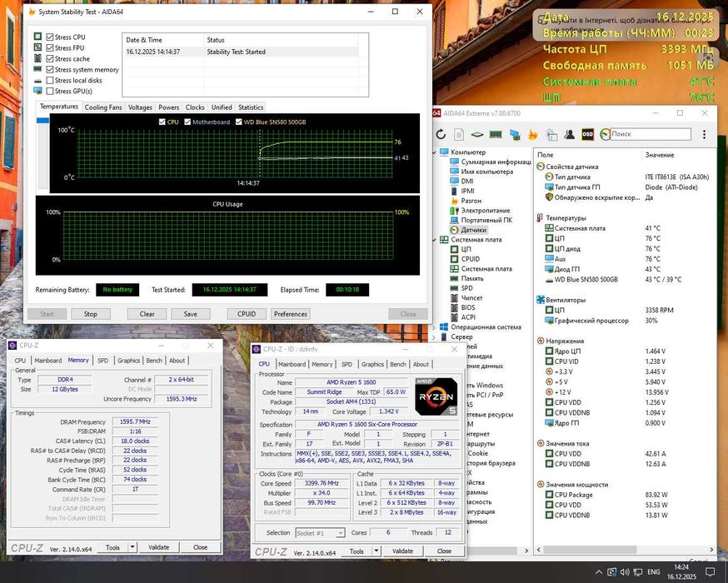728x583 pixels.
Task: Click the memory module icon in AIDA64 toolbar
Action: pos(496,135)
